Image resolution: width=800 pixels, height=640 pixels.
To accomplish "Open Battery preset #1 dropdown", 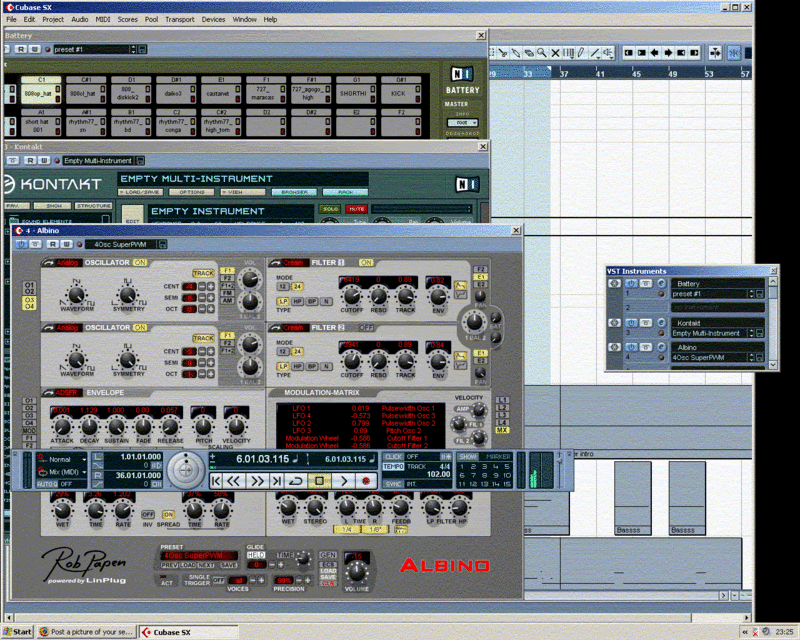I will (94, 50).
